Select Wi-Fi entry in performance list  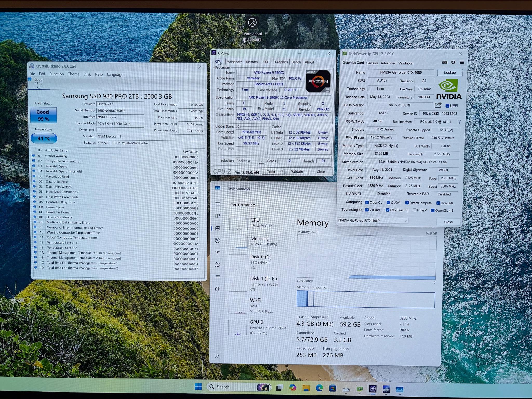(x=258, y=305)
